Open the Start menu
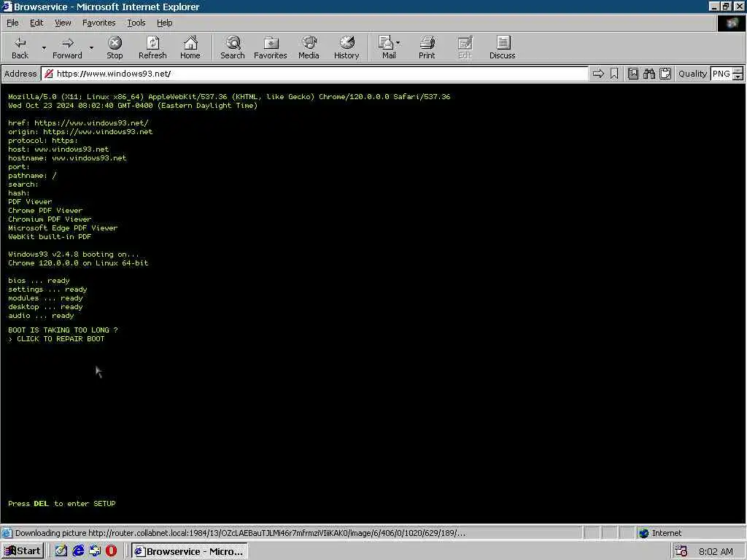 (x=23, y=551)
